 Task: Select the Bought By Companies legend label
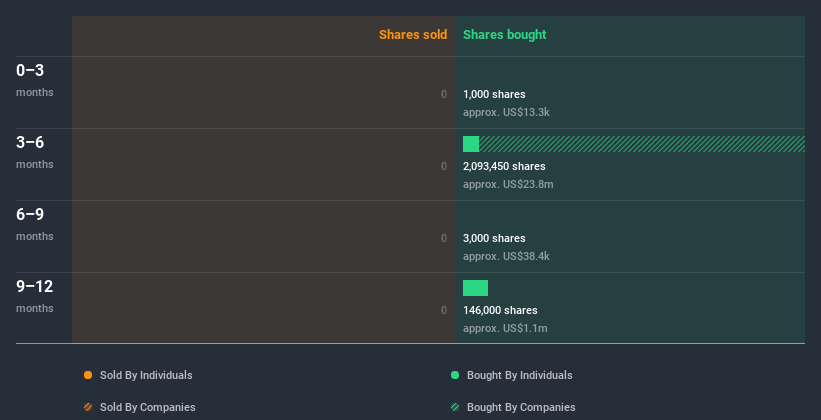pos(521,407)
